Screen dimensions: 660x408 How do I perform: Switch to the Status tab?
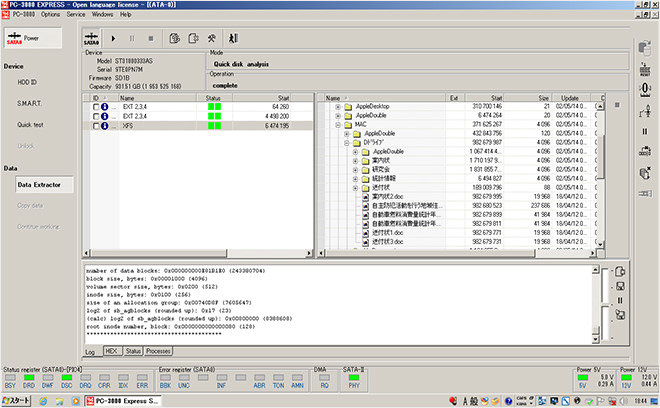[x=133, y=351]
